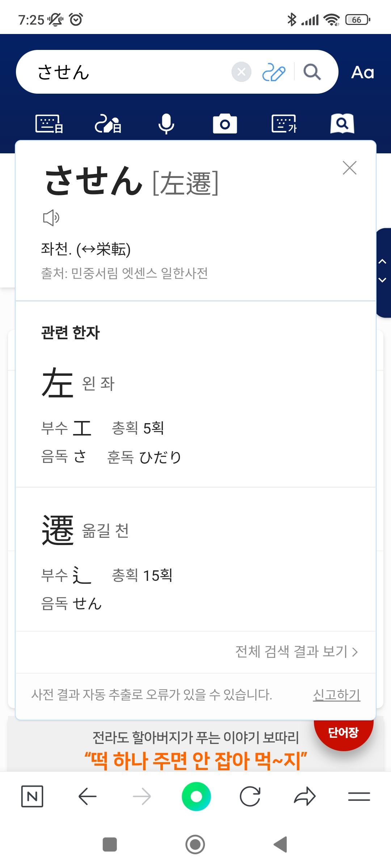The height and width of the screenshot is (868, 391).
Task: Tap the 신고하기 report link
Action: click(336, 695)
